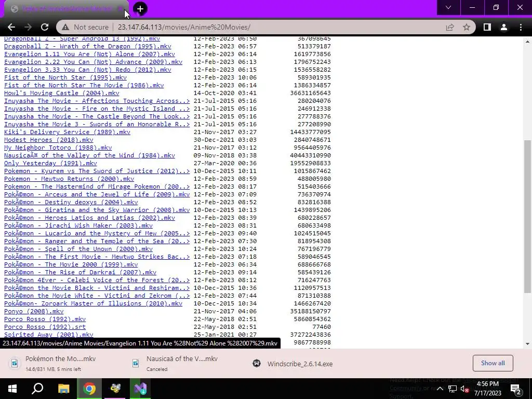Open Kiki's Delivery Service (1989).mkv
This screenshot has height=399, width=532.
click(67, 132)
